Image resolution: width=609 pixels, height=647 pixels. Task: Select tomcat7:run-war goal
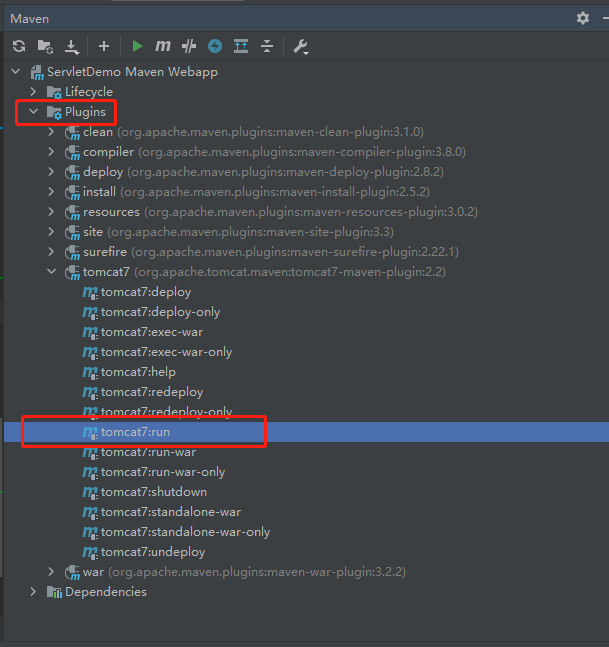tap(149, 452)
